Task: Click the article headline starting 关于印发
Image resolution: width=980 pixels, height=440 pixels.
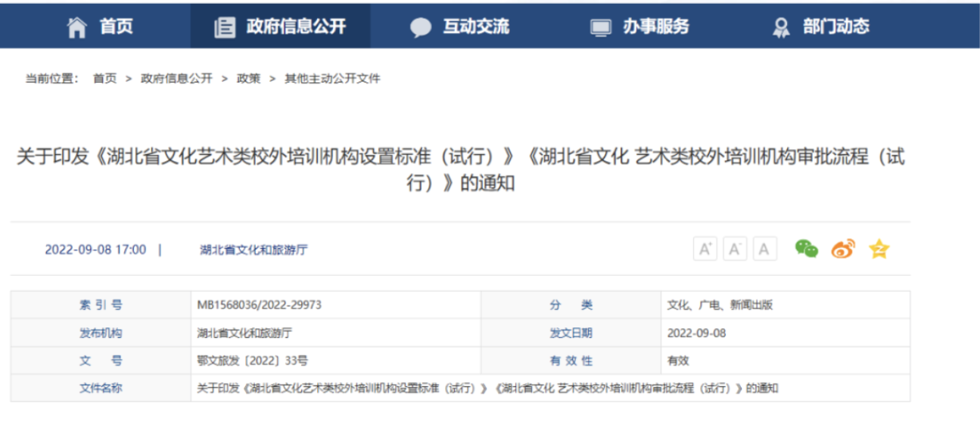Action: (x=460, y=169)
